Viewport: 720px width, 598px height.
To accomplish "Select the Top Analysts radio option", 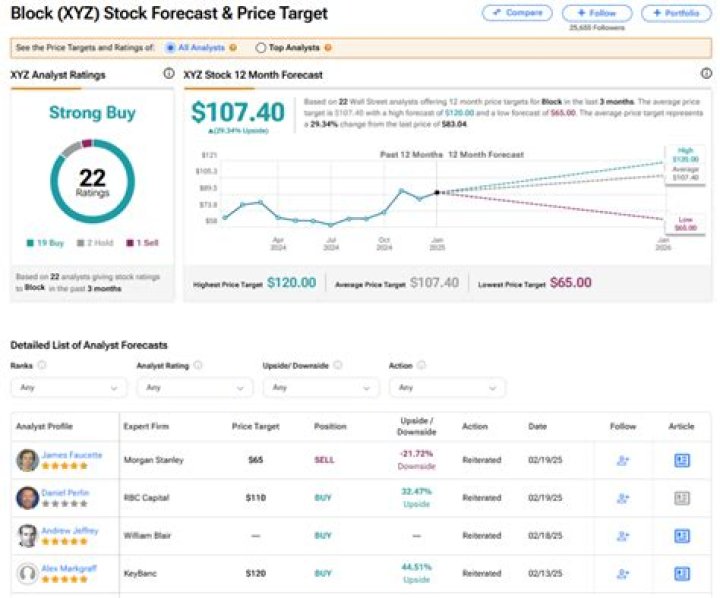I will pyautogui.click(x=262, y=47).
